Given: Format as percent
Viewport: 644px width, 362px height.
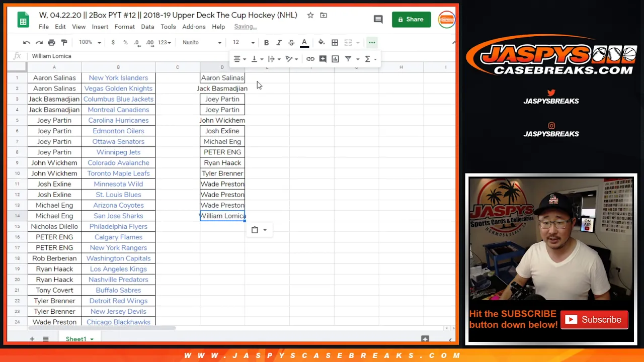Looking at the screenshot, I should pos(125,42).
